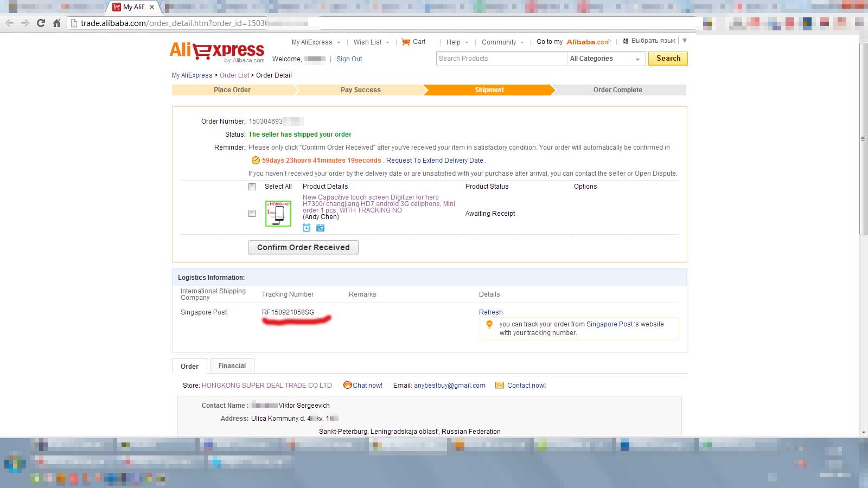868x488 pixels.
Task: Tick the Select All checkbox
Action: coord(252,187)
